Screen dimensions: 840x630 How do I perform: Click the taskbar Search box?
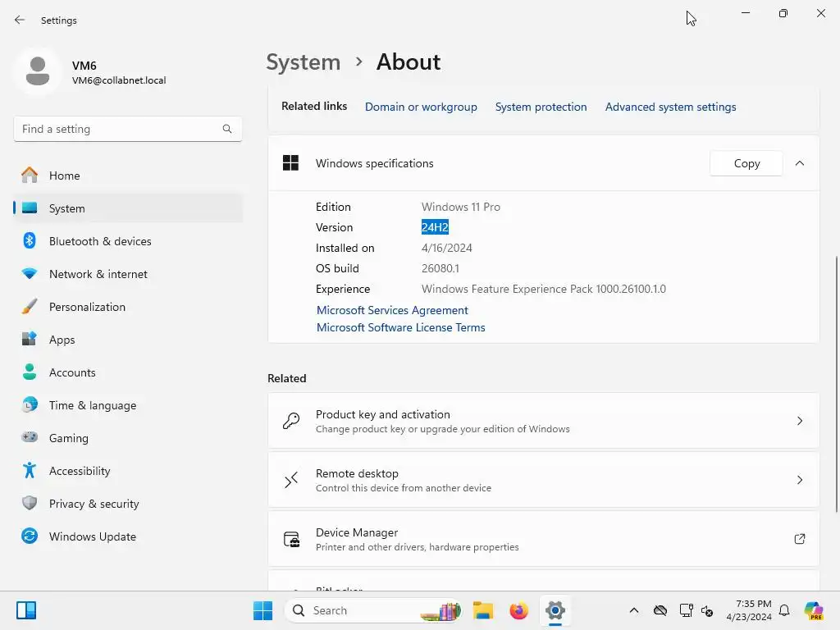pos(373,610)
